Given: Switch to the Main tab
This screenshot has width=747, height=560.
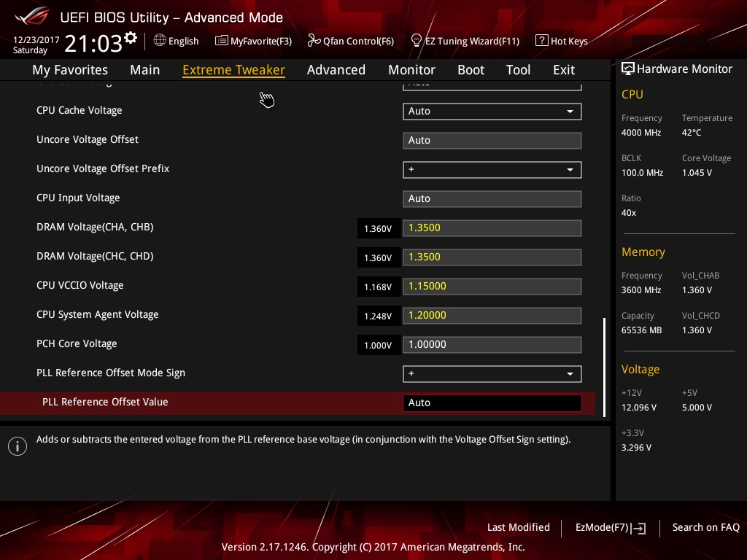Looking at the screenshot, I should [x=145, y=70].
